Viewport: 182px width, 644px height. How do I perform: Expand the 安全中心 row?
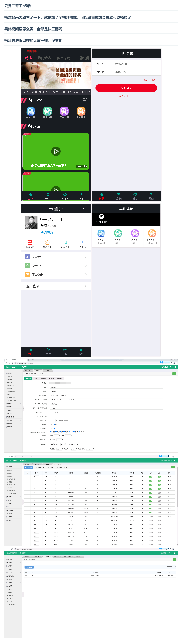[x=56, y=266]
